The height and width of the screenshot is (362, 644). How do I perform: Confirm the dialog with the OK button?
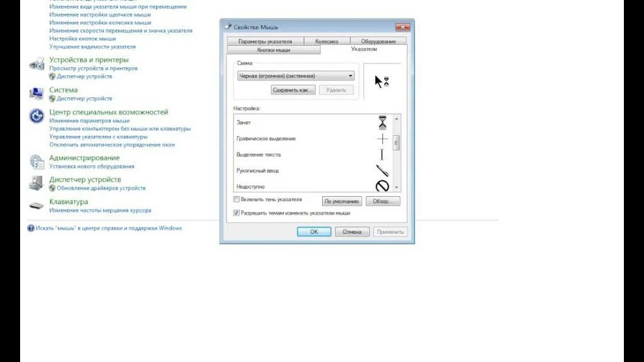pyautogui.click(x=314, y=232)
